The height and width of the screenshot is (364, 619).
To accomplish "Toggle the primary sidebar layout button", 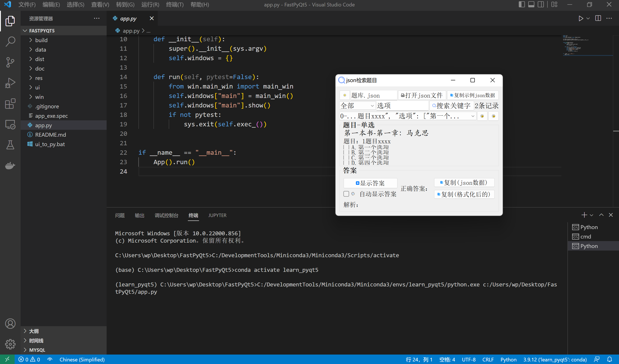I will tap(521, 5).
